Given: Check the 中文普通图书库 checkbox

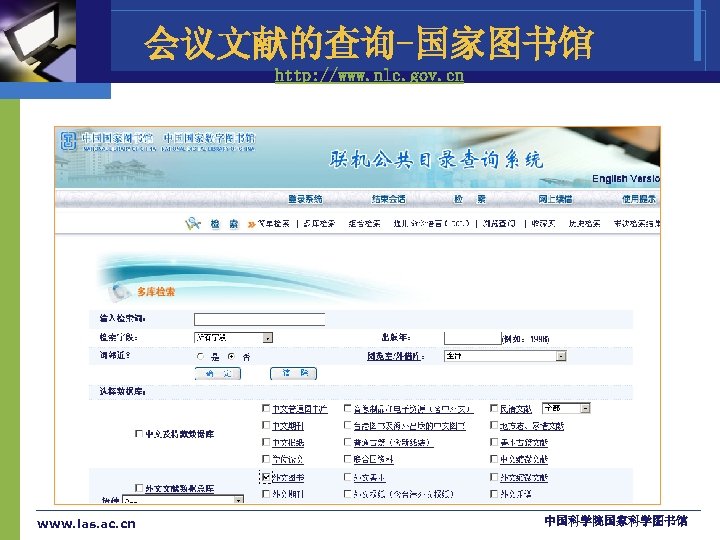Looking at the screenshot, I should click(265, 408).
